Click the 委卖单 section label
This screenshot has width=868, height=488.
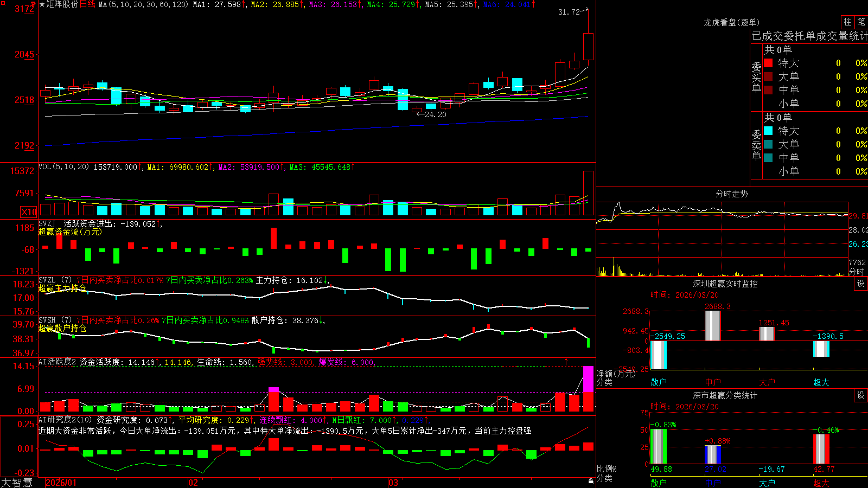(x=756, y=145)
